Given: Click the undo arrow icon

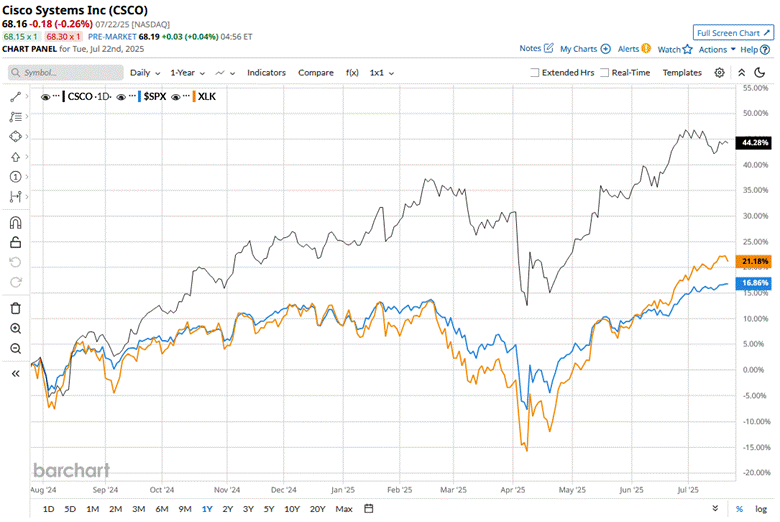Looking at the screenshot, I should [15, 262].
